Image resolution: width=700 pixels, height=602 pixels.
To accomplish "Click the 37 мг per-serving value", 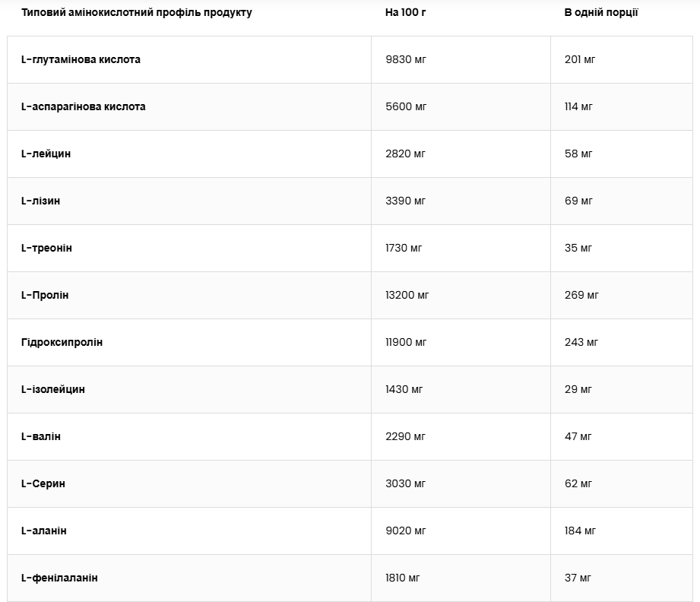I will [x=578, y=578].
